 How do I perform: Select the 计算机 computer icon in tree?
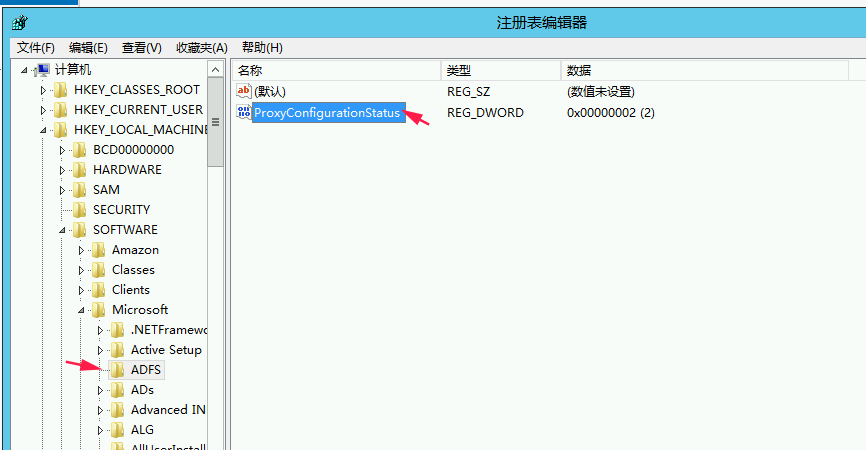click(42, 70)
